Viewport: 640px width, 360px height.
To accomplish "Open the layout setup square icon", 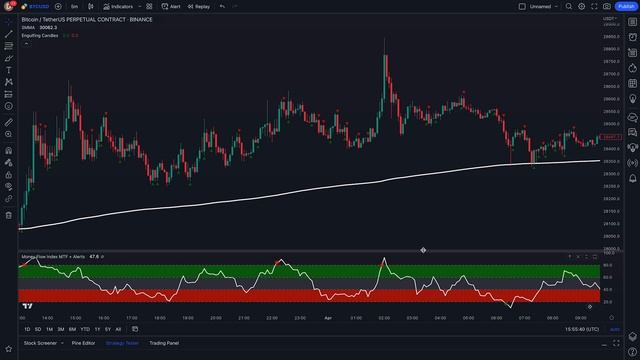I will (x=522, y=7).
